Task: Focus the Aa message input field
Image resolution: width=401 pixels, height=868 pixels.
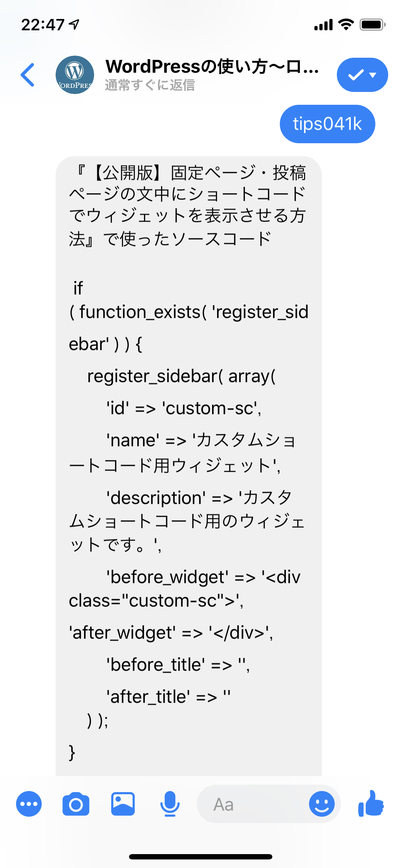Action: 253,804
